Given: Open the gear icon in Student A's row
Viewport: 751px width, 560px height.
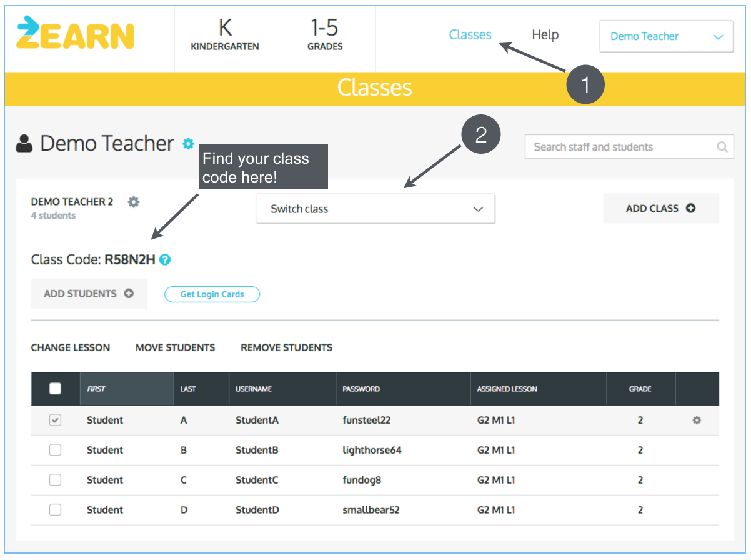Looking at the screenshot, I should point(696,420).
